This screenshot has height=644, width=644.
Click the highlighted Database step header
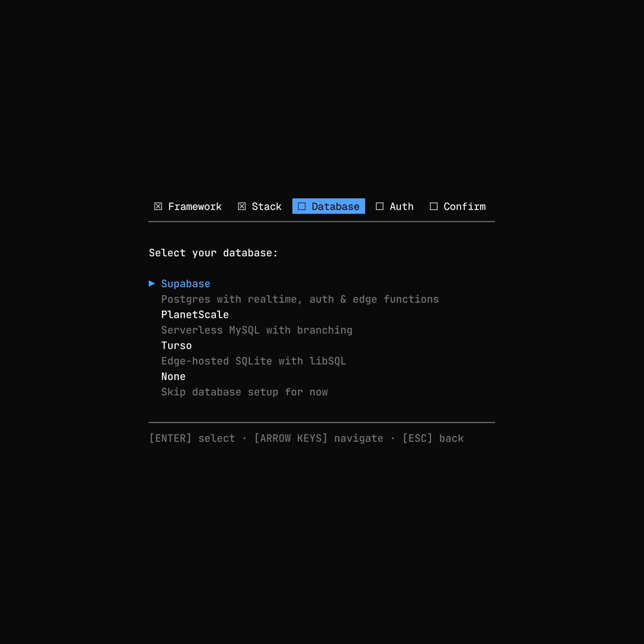[328, 206]
